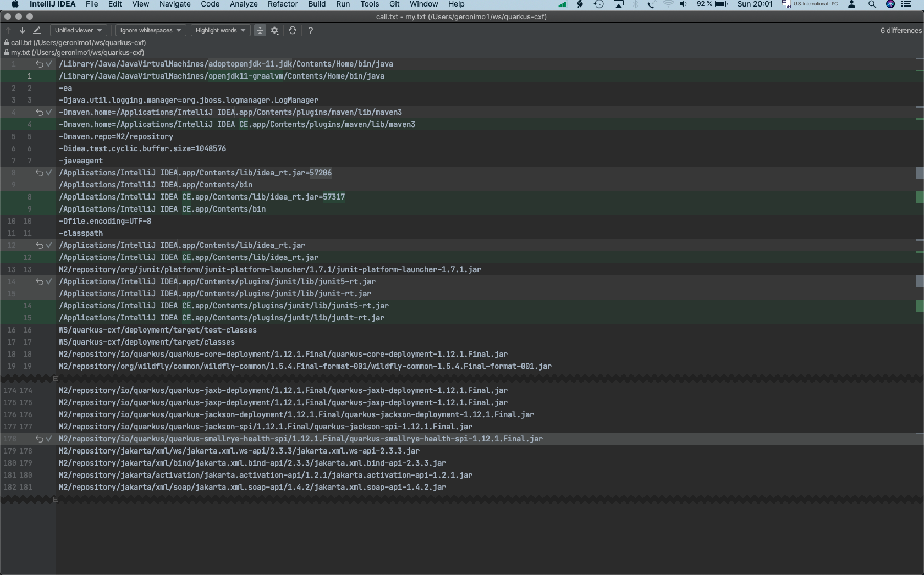This screenshot has height=575, width=924.
Task: Open the Ignore whitespaces dropdown
Action: click(151, 30)
